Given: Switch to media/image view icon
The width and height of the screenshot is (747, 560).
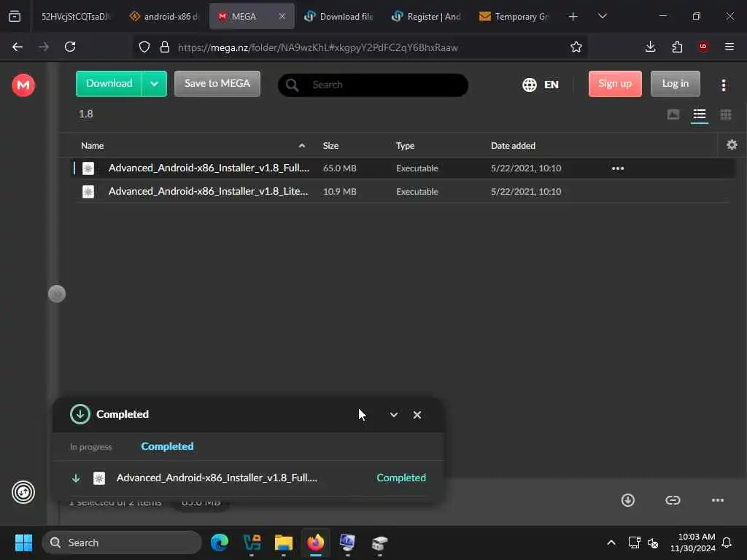Looking at the screenshot, I should point(673,114).
